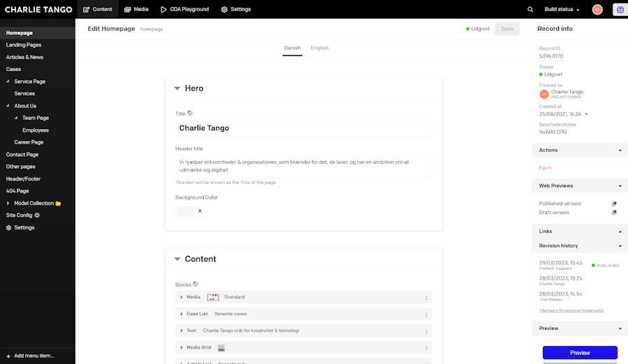Open Contact Page in the sidebar
Screen dimensions: 628x364
pos(22,155)
